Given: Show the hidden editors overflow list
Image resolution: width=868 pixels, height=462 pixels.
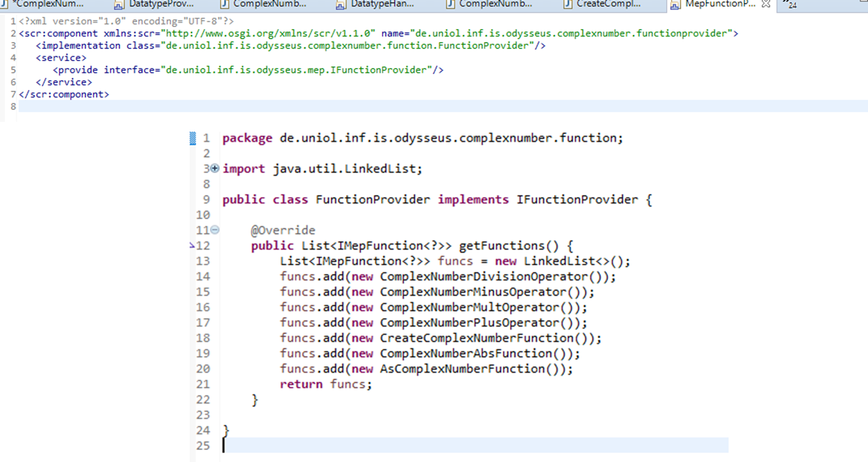Looking at the screenshot, I should 790,4.
